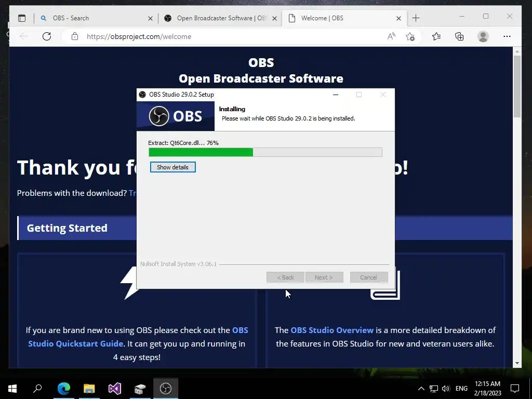
Task: Open Edge Settings and more menu
Action: (507, 36)
